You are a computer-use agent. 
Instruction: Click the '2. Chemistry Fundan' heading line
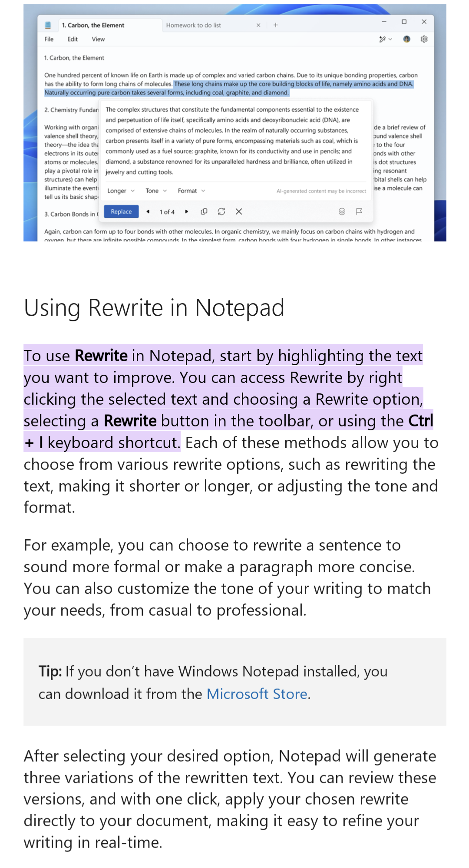tap(71, 110)
